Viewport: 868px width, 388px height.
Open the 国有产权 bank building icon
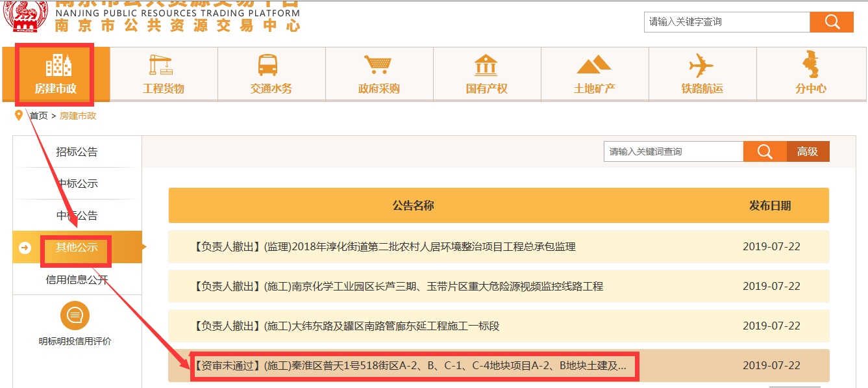(486, 66)
